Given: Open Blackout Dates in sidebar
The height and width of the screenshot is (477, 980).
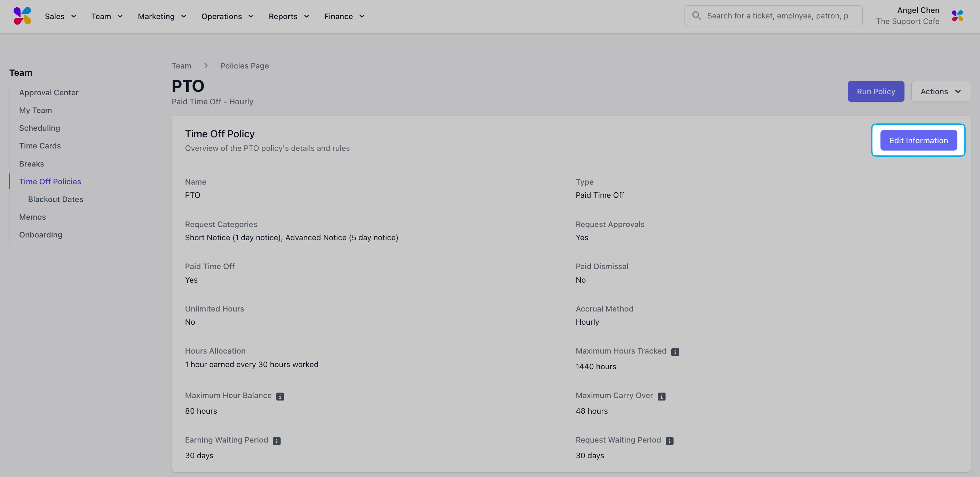Looking at the screenshot, I should [x=56, y=199].
